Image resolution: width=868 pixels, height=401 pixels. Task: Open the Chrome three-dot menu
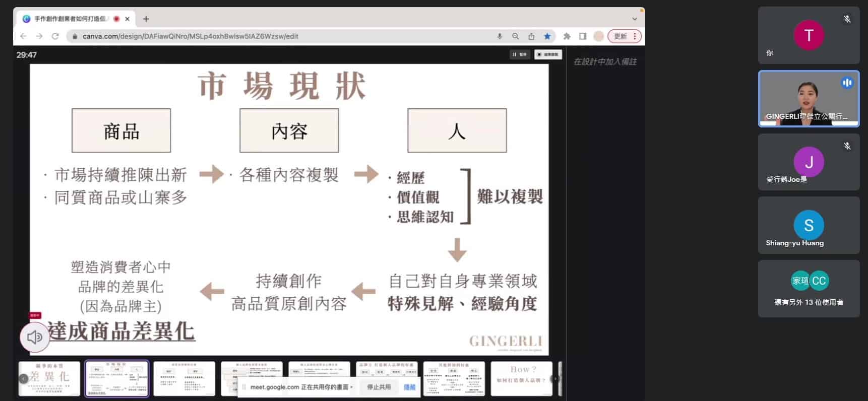[635, 36]
